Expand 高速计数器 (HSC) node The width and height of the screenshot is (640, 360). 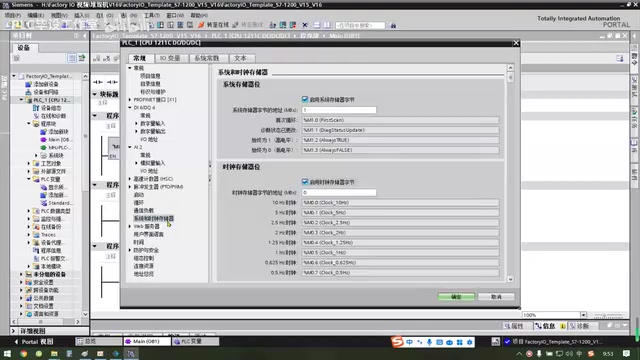pos(130,179)
